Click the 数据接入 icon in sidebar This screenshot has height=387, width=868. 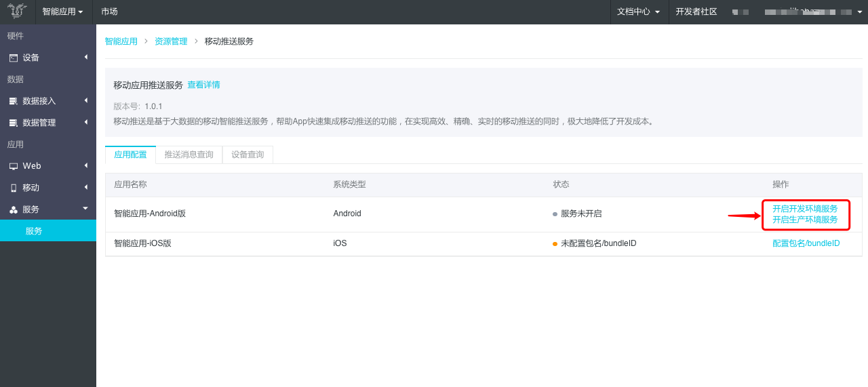14,102
